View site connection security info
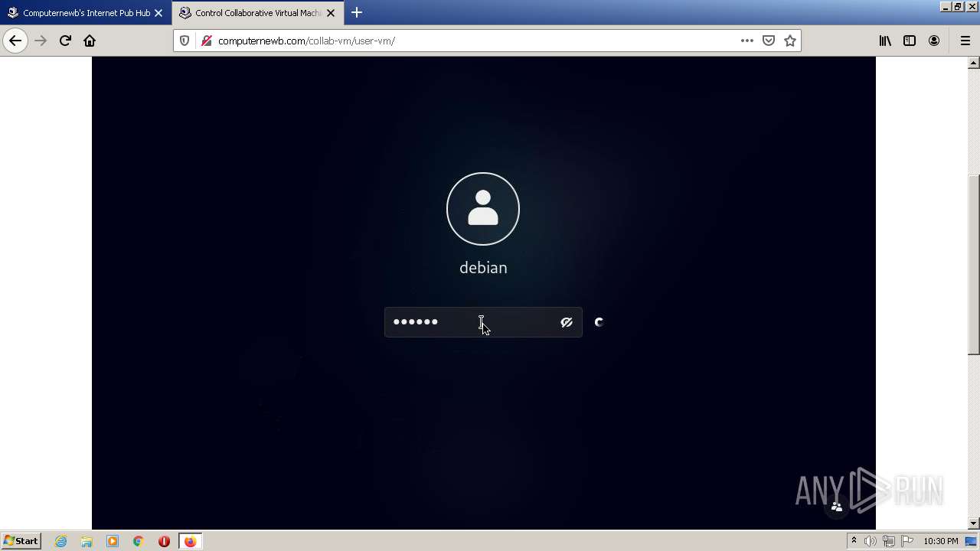This screenshot has height=551, width=980. [206, 41]
